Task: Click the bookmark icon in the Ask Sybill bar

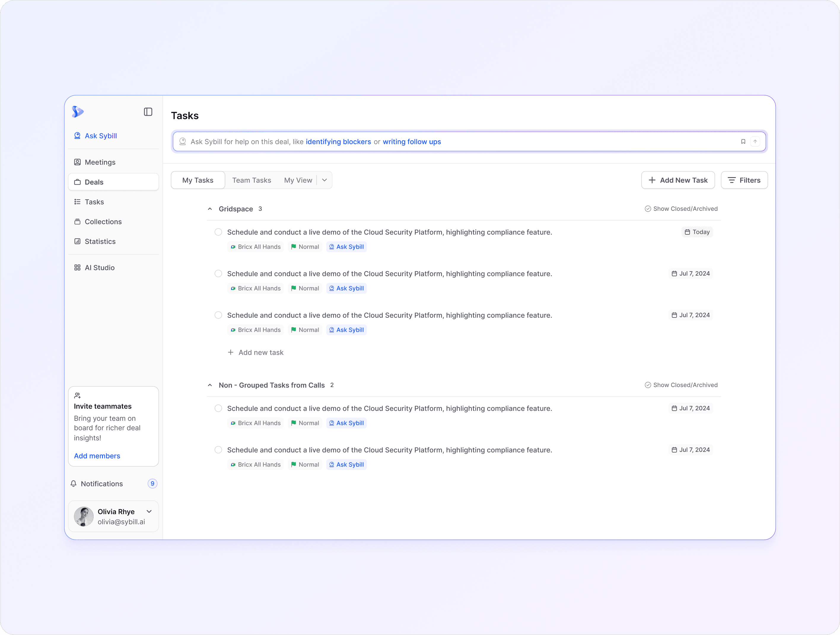Action: (743, 141)
